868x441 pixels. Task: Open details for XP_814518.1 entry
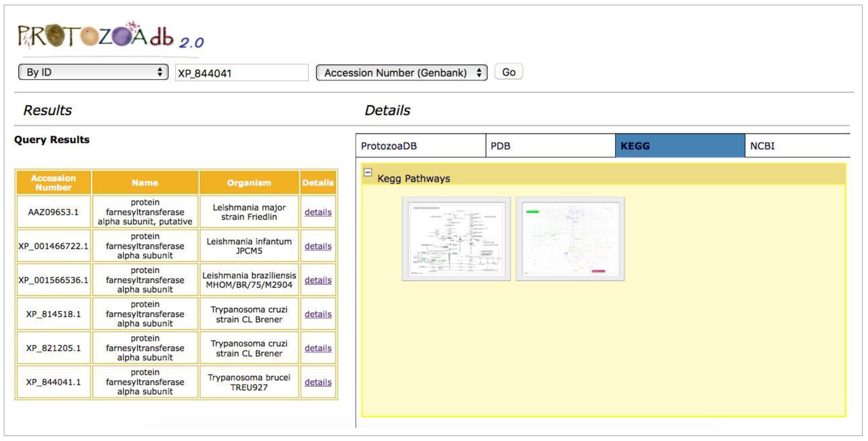click(x=318, y=314)
